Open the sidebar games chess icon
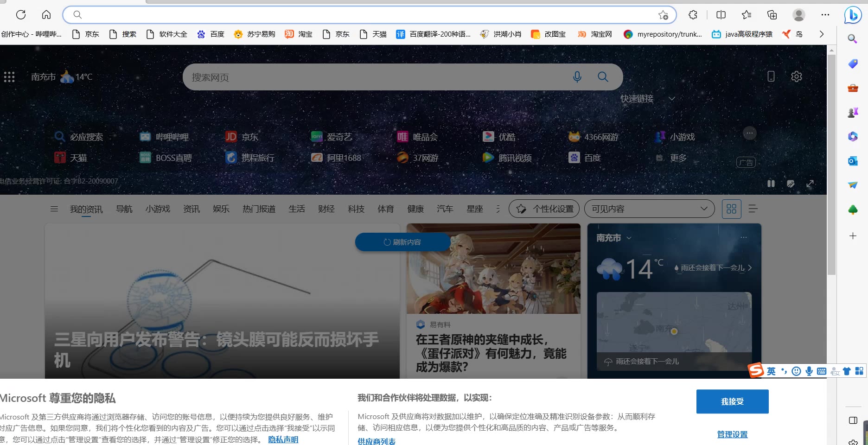 point(853,112)
